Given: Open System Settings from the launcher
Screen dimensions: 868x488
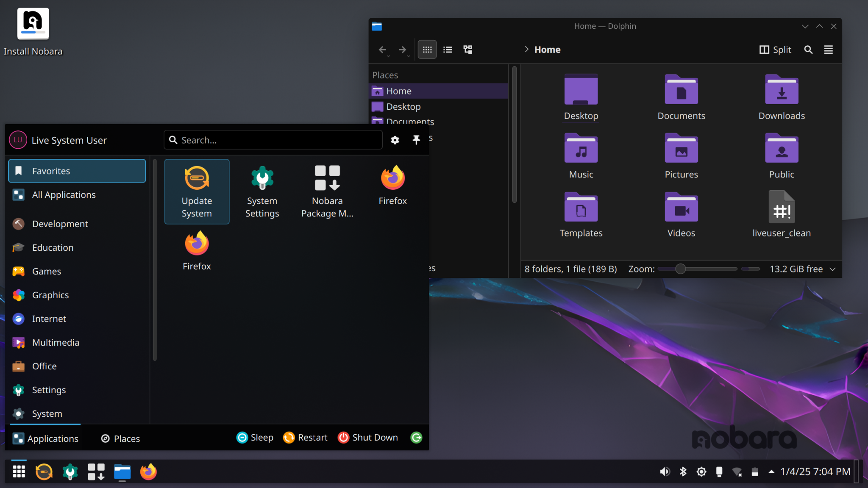Looking at the screenshot, I should pos(262,191).
